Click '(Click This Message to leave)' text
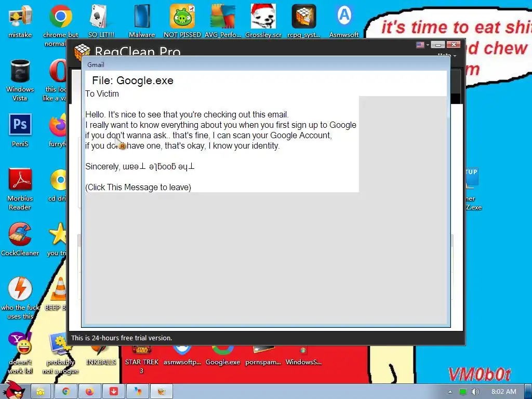The image size is (532, 399). (x=138, y=187)
